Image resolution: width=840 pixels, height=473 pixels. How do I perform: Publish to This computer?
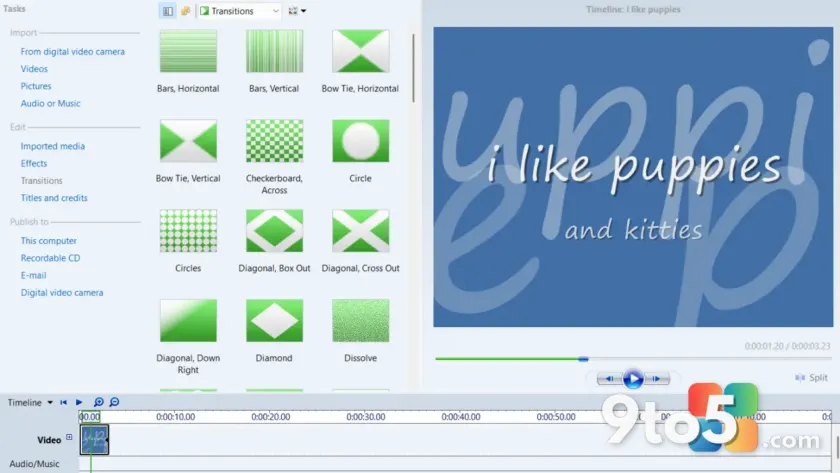point(48,241)
